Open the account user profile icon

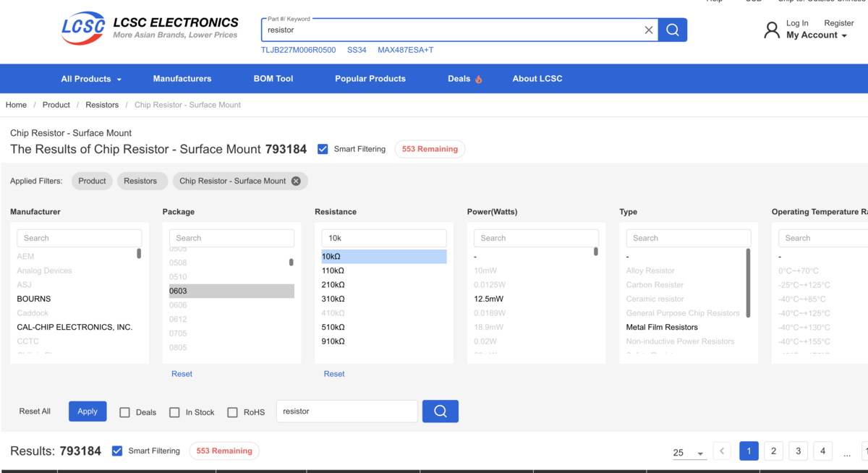pos(772,30)
